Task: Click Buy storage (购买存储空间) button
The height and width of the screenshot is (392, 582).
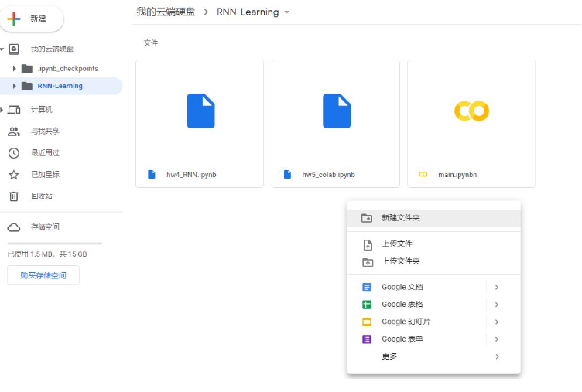Action: pyautogui.click(x=43, y=275)
